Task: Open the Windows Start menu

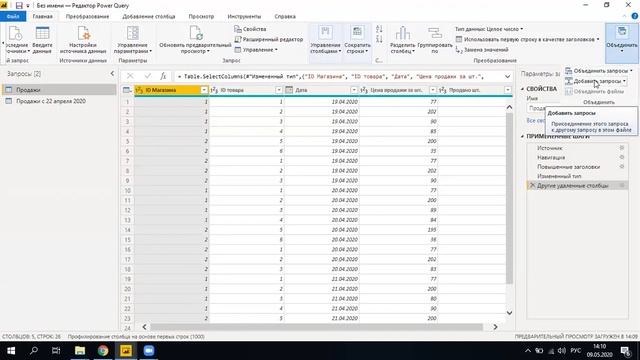Action: (x=11, y=351)
